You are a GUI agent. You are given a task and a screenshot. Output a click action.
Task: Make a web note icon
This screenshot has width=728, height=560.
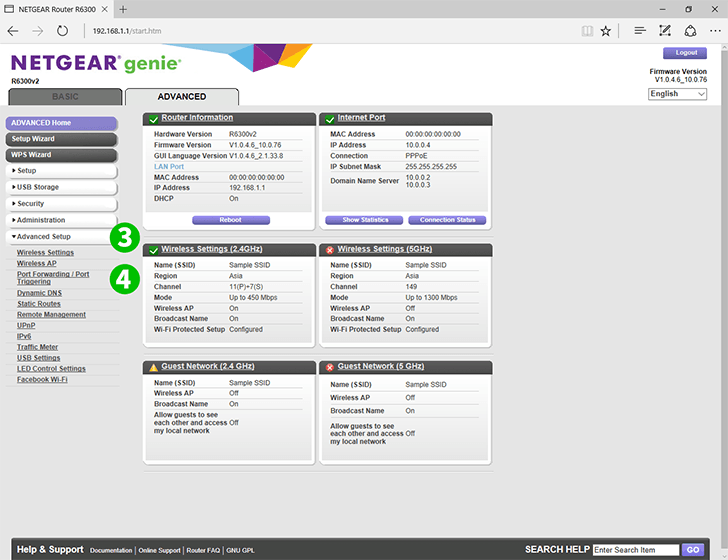click(x=665, y=31)
